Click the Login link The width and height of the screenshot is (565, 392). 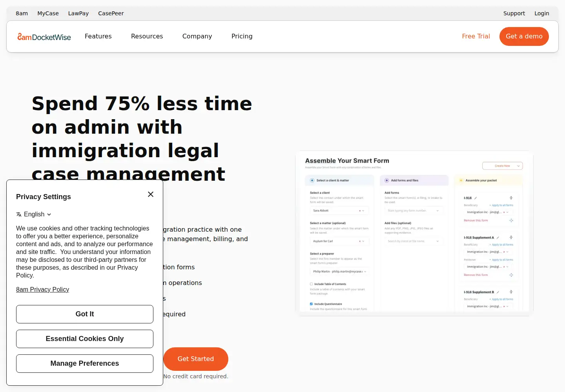coord(542,13)
